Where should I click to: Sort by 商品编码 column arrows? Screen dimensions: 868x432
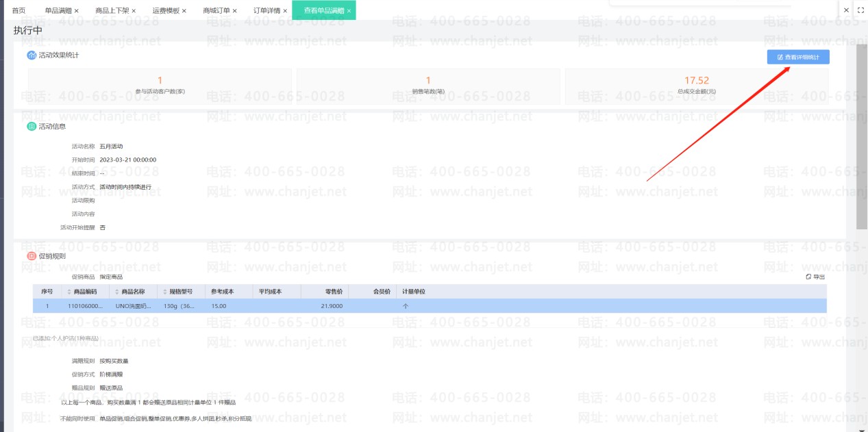pyautogui.click(x=69, y=292)
